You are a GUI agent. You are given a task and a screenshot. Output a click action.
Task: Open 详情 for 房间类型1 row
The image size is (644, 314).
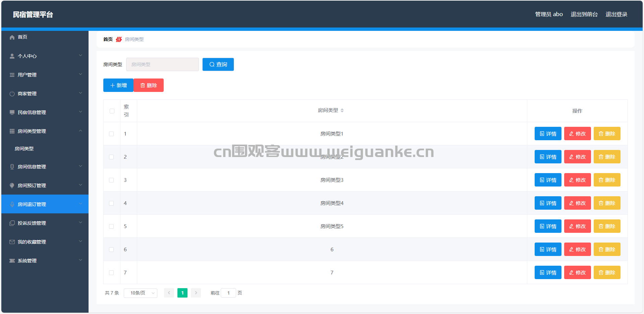point(548,134)
